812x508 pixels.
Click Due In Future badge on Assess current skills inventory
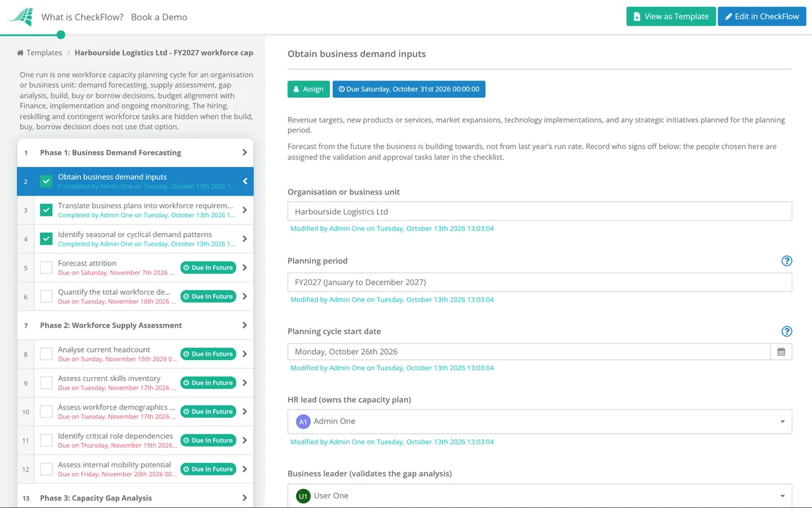point(208,383)
